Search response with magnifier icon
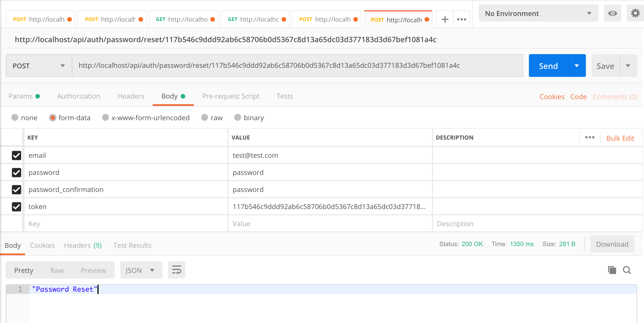This screenshot has height=323, width=644. point(627,270)
